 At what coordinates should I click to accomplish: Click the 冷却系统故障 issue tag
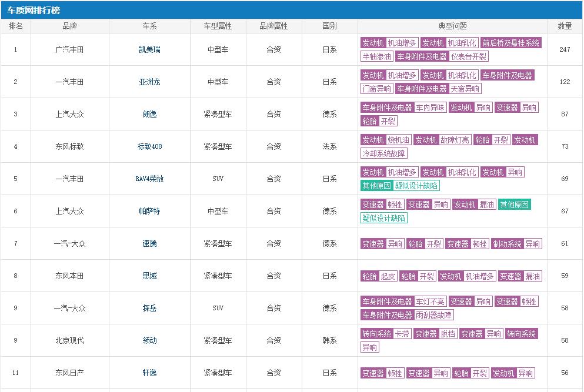tap(383, 153)
